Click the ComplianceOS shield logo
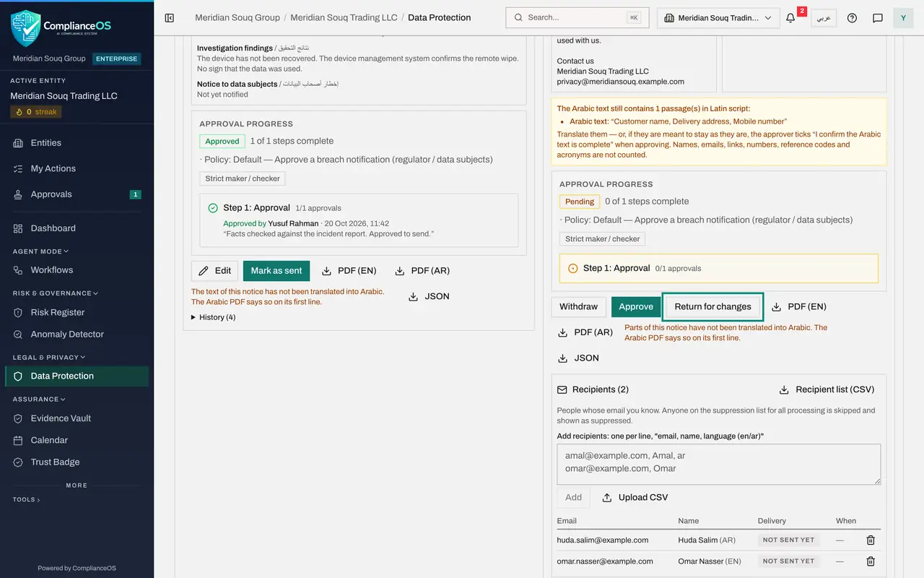Viewport: 924px width, 578px height. click(x=25, y=27)
